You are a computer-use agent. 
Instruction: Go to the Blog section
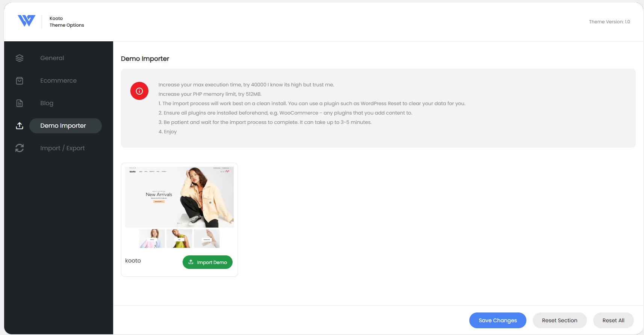(47, 103)
